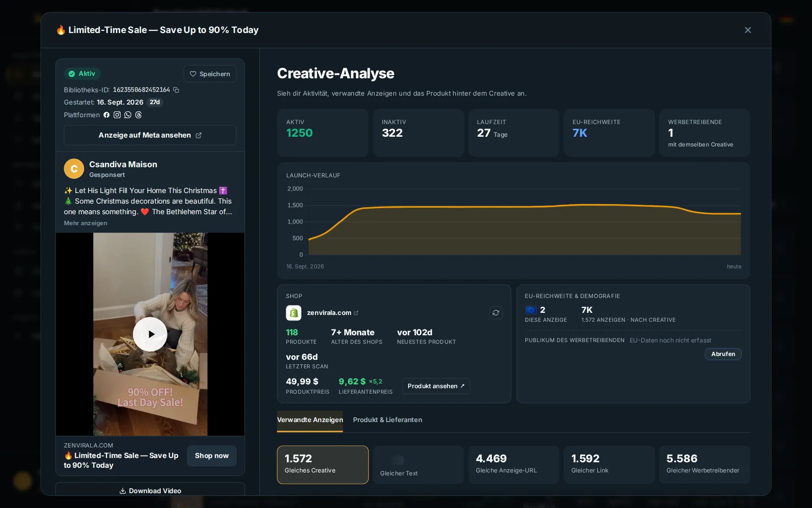The image size is (812, 508).
Task: Click the EU-Reichweite 7K stat card
Action: coord(609,133)
